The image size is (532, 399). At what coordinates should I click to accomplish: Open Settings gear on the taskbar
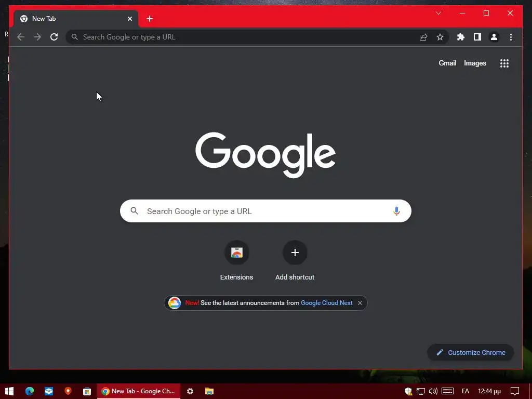[x=190, y=391]
